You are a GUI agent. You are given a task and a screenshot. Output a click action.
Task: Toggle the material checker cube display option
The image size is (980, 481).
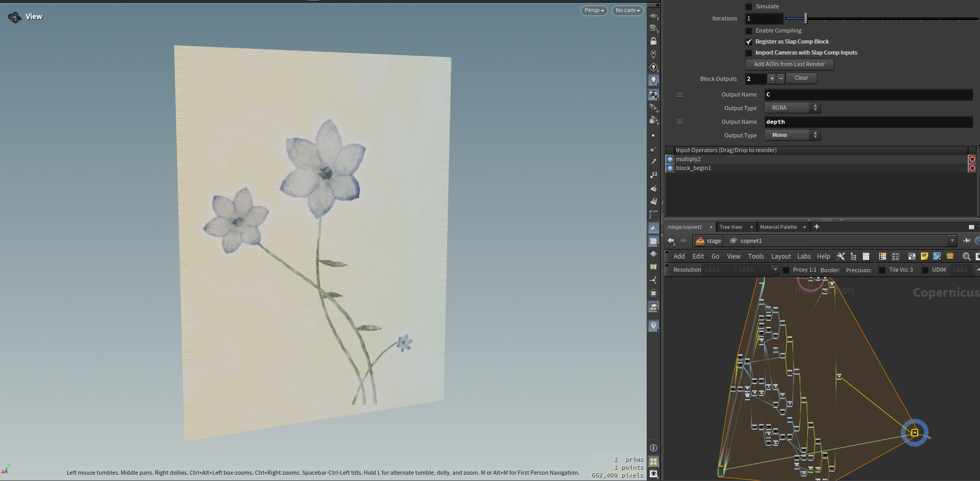[x=654, y=95]
